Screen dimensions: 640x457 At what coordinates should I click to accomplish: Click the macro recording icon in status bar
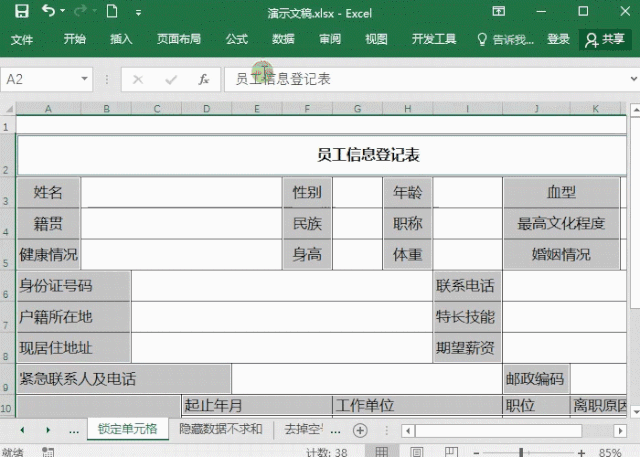point(48,452)
